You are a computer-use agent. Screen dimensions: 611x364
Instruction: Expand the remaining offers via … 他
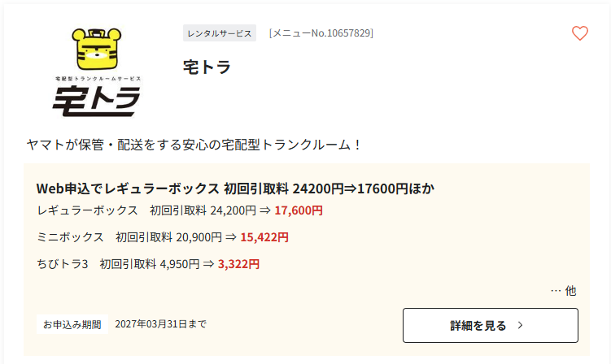(564, 291)
